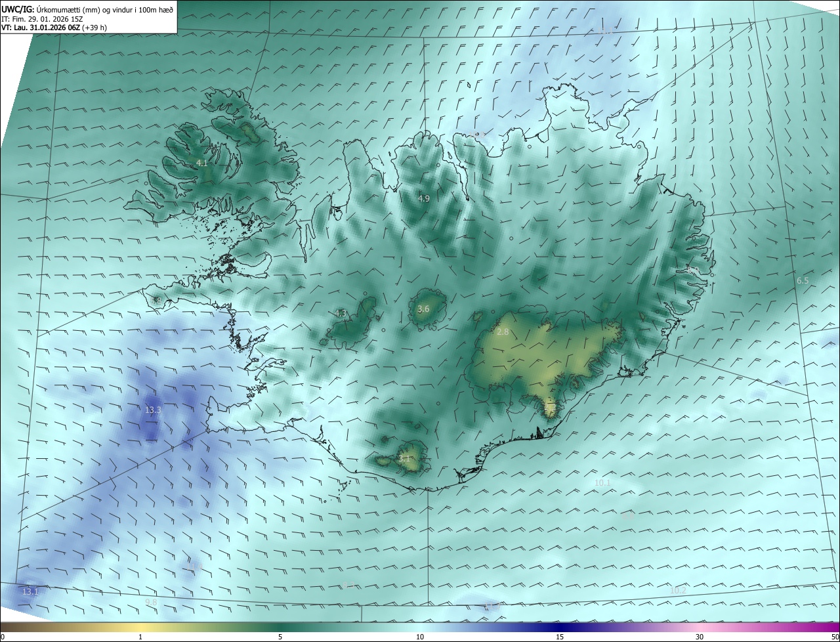Click the 13.3 value in the dark blue area
The image size is (840, 642).
(x=153, y=410)
